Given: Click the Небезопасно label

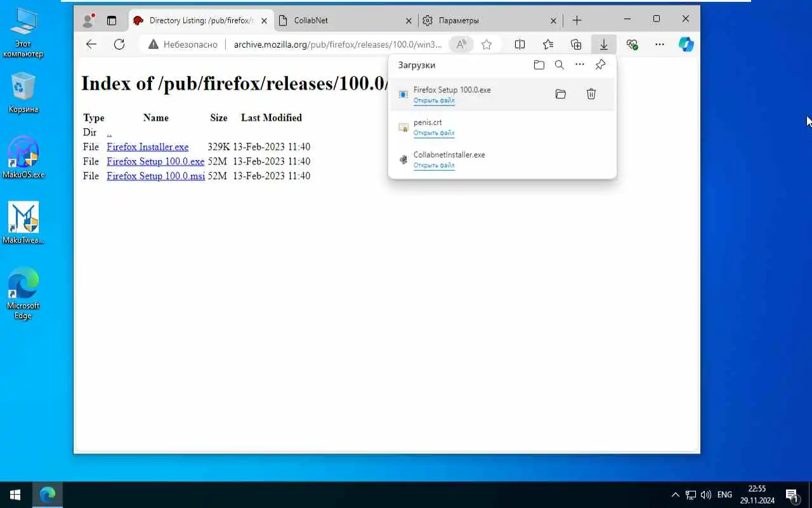Looking at the screenshot, I should click(190, 44).
